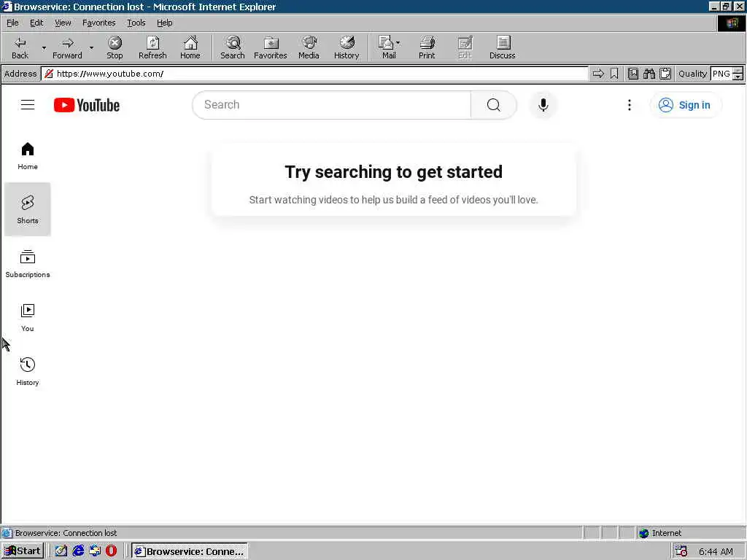
Task: Stop the page from loading
Action: [x=115, y=47]
